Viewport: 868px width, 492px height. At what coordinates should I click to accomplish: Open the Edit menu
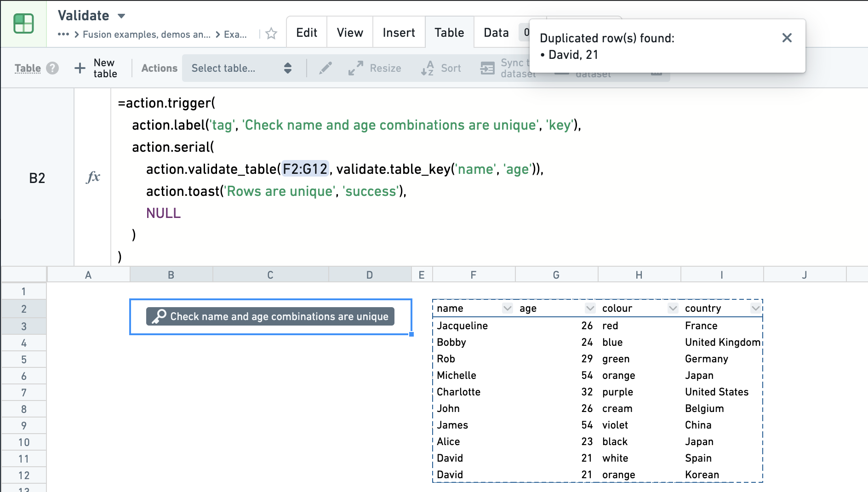(x=307, y=33)
